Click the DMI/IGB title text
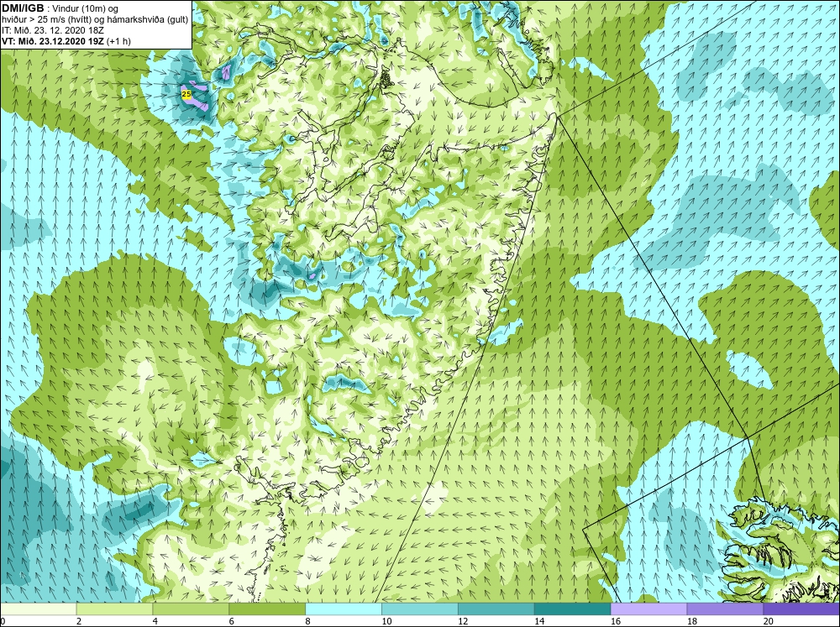The image size is (840, 627). click(23, 8)
